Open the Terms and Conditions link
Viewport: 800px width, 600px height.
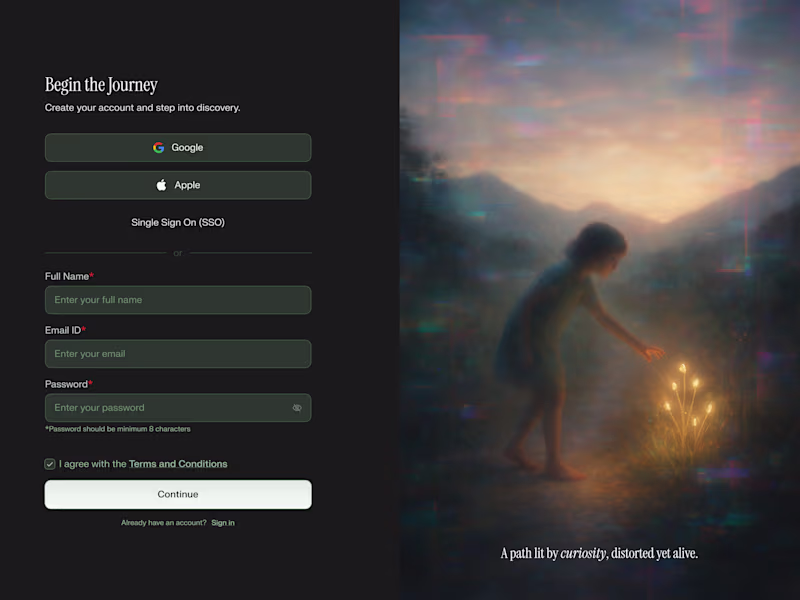(x=178, y=464)
